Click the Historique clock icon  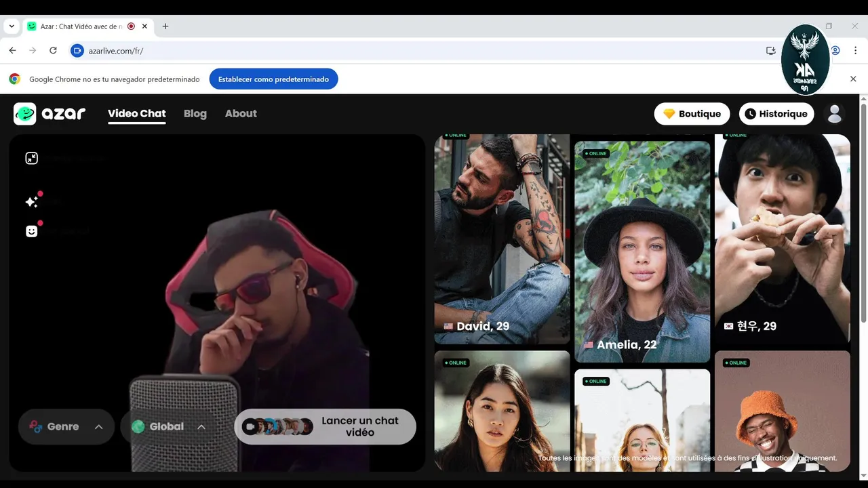point(750,114)
